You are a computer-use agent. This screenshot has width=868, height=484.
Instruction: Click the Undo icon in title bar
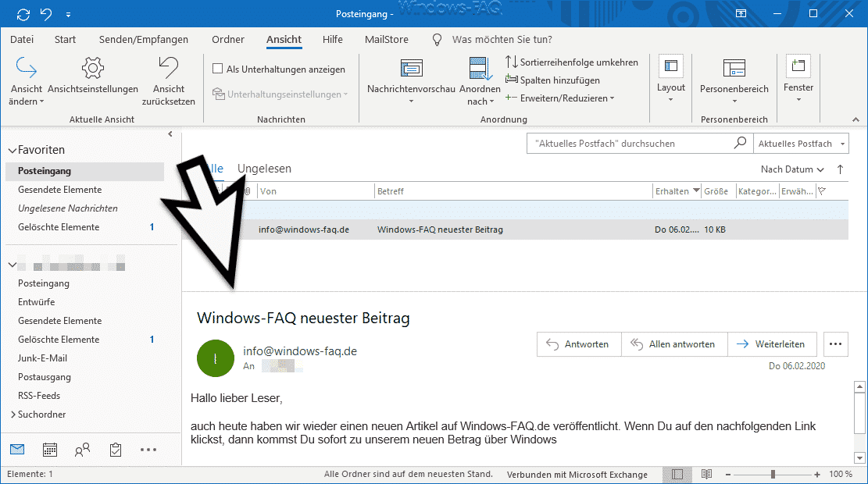47,14
